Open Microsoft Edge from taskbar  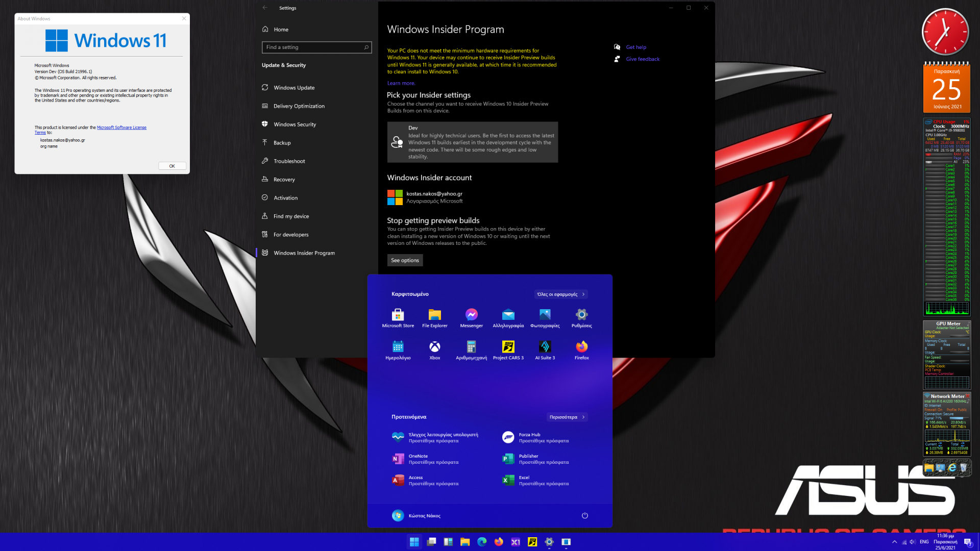point(482,542)
